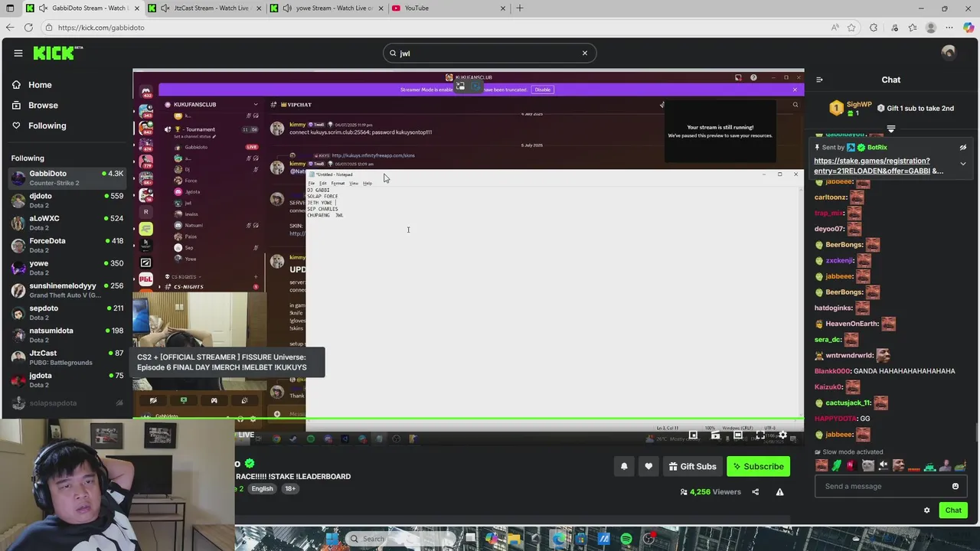Hide the pinned BotRix message

(x=963, y=148)
